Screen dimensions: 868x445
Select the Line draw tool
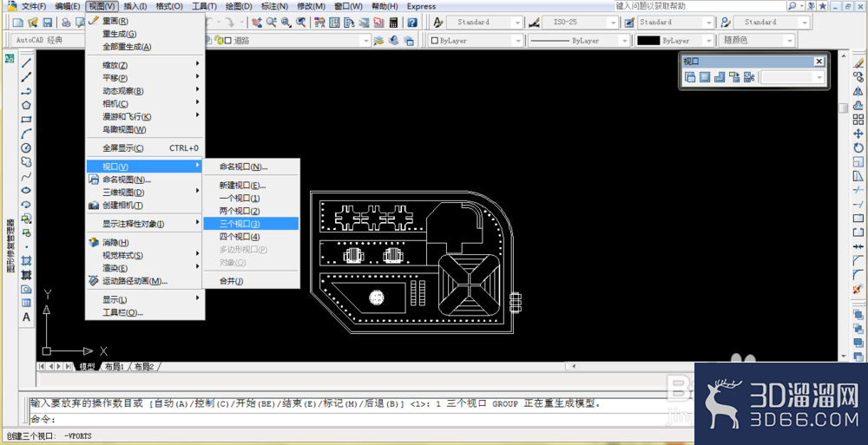click(x=26, y=63)
